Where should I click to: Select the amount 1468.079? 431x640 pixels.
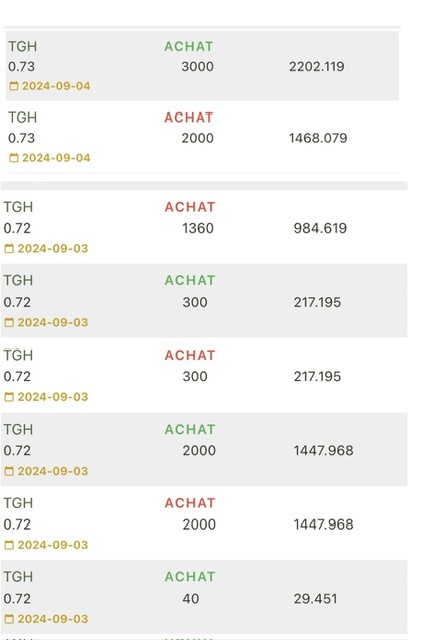pyautogui.click(x=318, y=138)
